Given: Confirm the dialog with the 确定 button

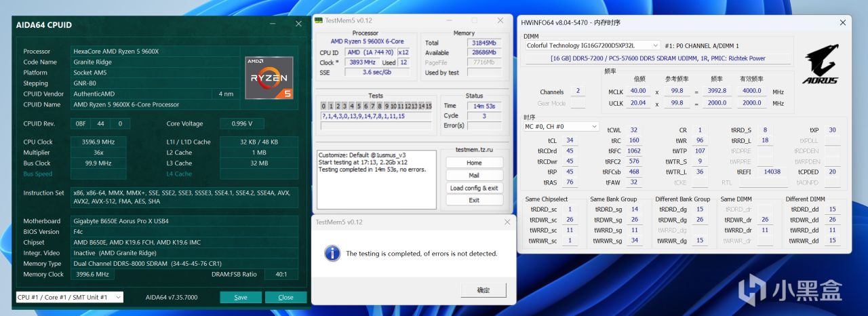Looking at the screenshot, I should (x=483, y=290).
